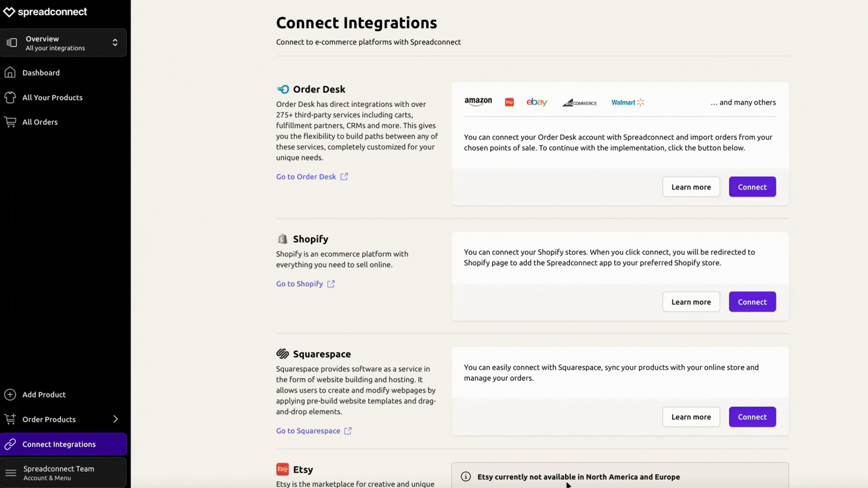Click external link icon beside Go to Squarespace
The image size is (868, 488).
(x=348, y=431)
